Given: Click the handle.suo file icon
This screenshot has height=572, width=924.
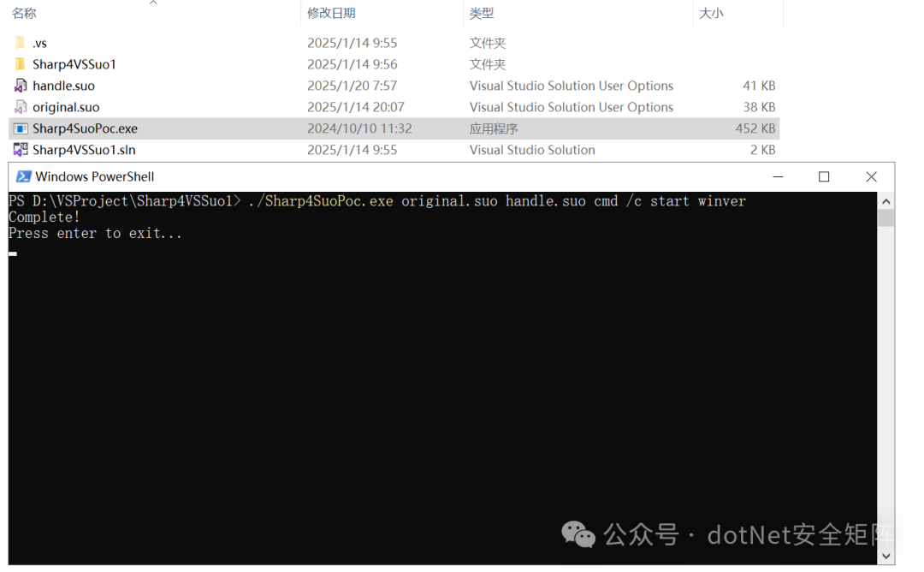Looking at the screenshot, I should (x=20, y=86).
